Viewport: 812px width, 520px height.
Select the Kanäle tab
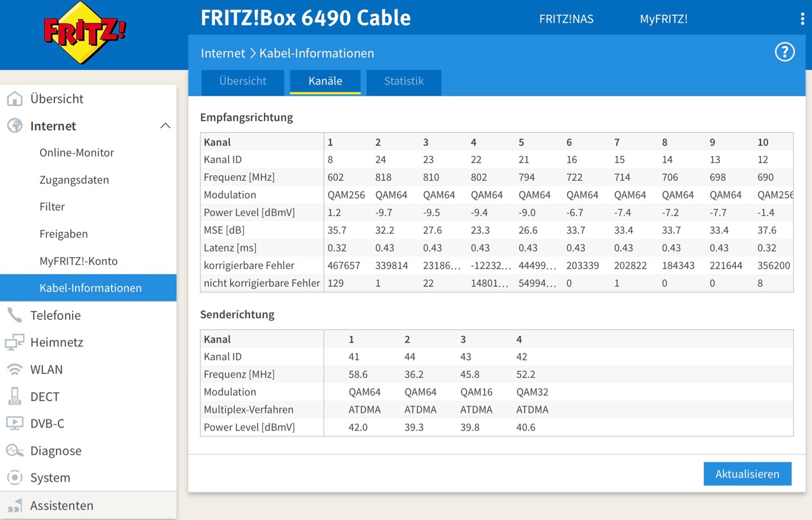(x=325, y=82)
